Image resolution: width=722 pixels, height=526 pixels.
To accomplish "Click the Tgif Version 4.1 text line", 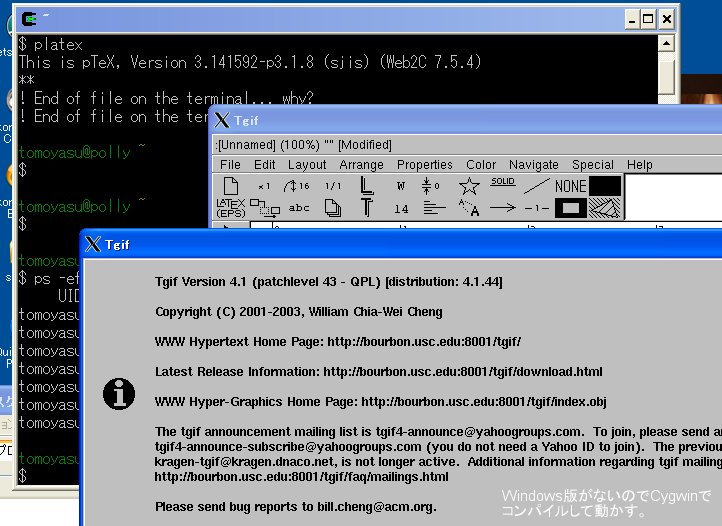I will [x=329, y=281].
